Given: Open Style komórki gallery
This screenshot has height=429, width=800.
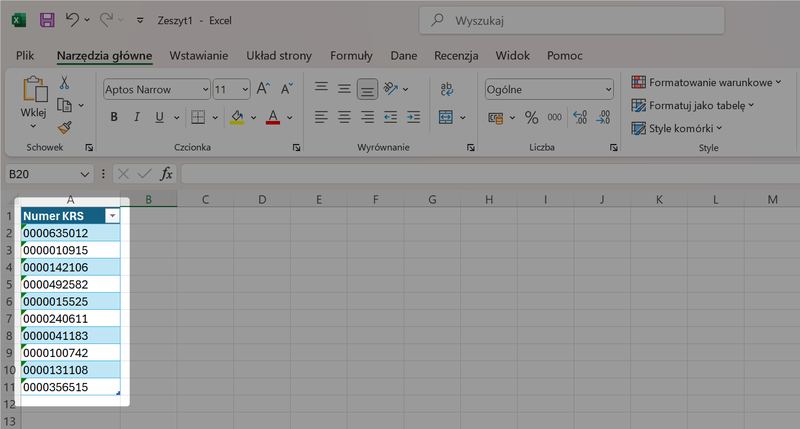Looking at the screenshot, I should [x=677, y=128].
